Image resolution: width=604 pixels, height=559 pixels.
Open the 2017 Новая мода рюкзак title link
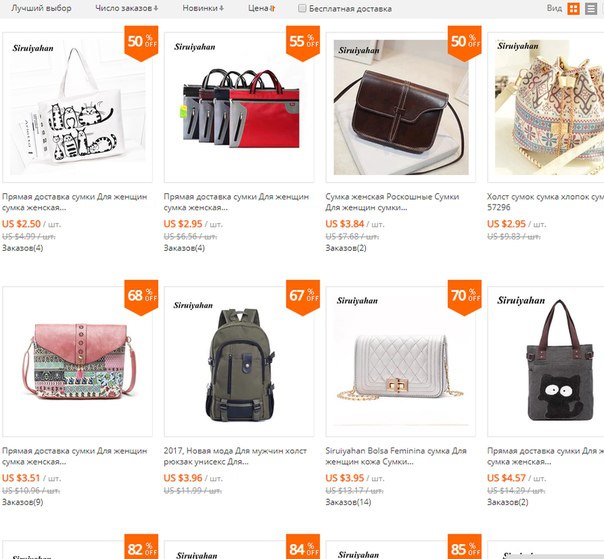click(x=235, y=456)
